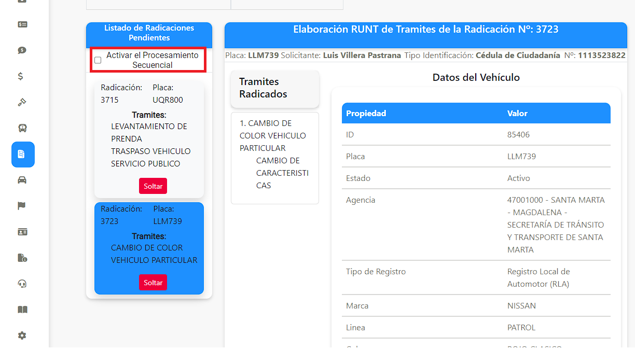Select the Radicación 3715 card plate UQR800
The image size is (635, 364).
tap(168, 100)
